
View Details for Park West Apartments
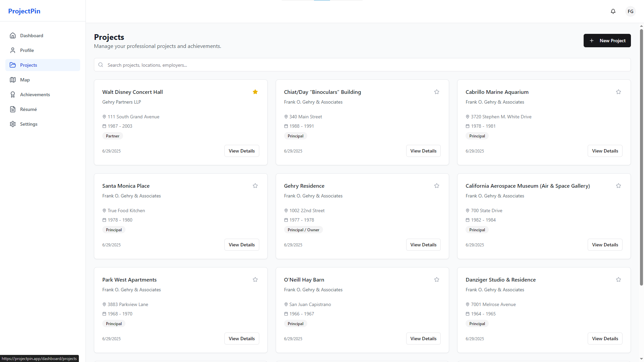click(x=241, y=339)
